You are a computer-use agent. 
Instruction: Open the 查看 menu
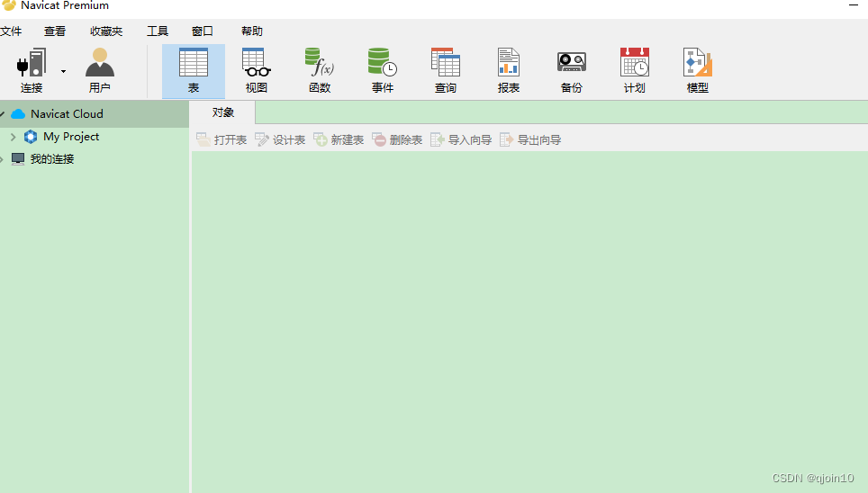point(55,31)
